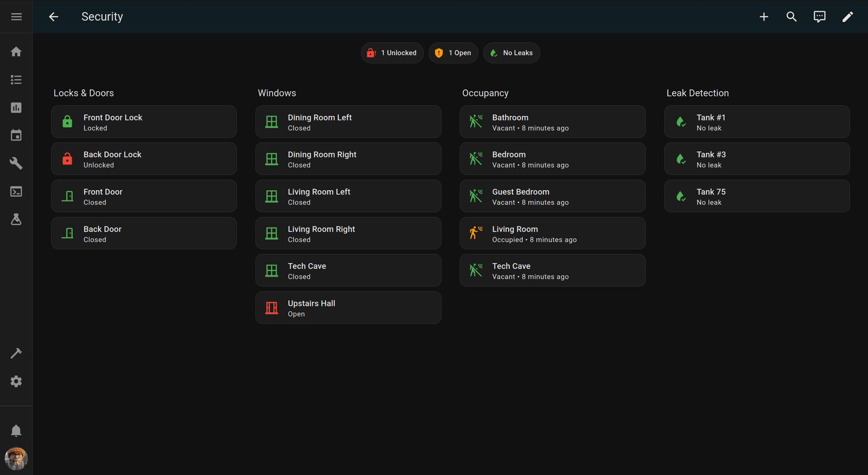Image resolution: width=868 pixels, height=475 pixels.
Task: Open user profile avatar
Action: coord(16,459)
